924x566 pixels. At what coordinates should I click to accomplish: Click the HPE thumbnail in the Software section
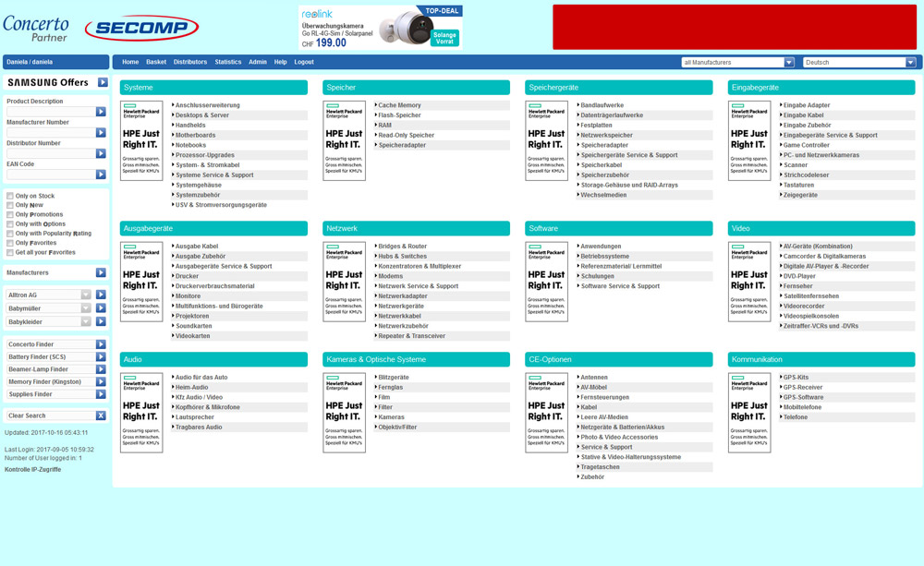point(546,282)
